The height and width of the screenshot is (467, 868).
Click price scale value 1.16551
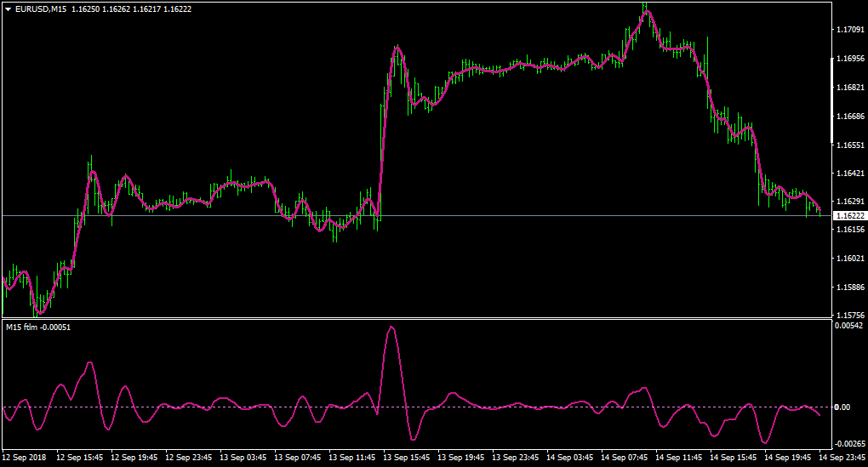coord(851,145)
